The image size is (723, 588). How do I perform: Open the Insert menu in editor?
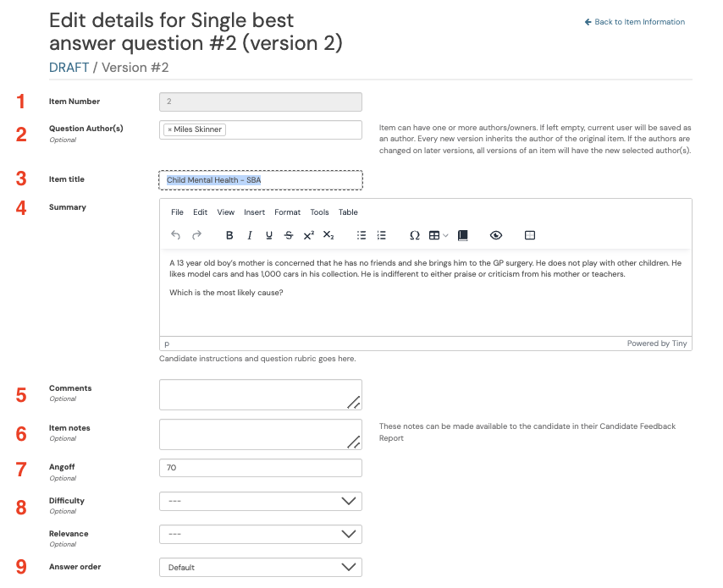point(255,212)
